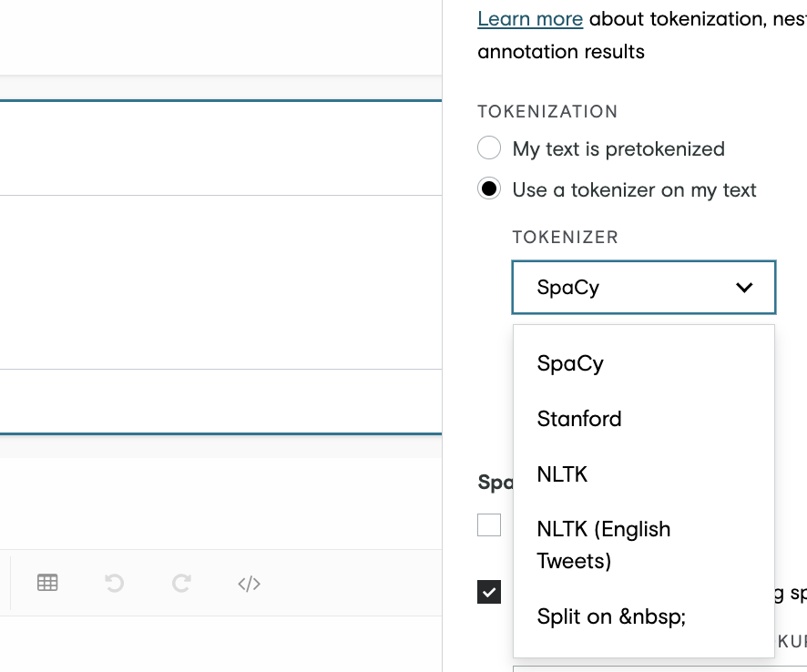Open the code view with the </> icon
This screenshot has height=672, width=807.
pyautogui.click(x=247, y=584)
